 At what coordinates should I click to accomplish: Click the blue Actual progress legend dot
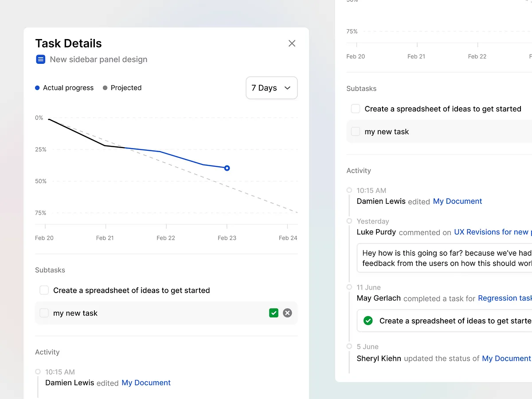coord(37,88)
